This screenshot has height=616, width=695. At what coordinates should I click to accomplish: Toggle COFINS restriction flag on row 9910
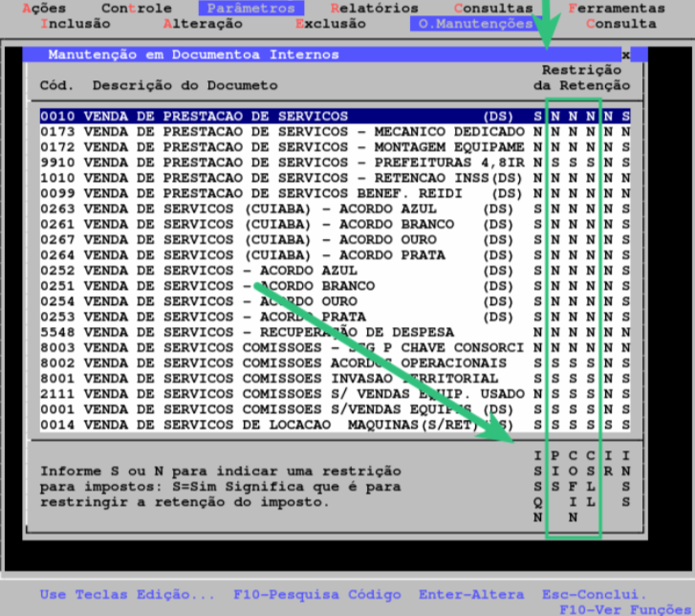(573, 163)
